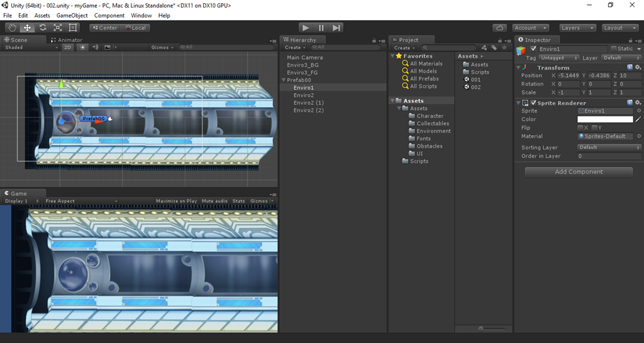The width and height of the screenshot is (644, 343).
Task: Open Sprite Renderer gear settings
Action: tap(638, 103)
